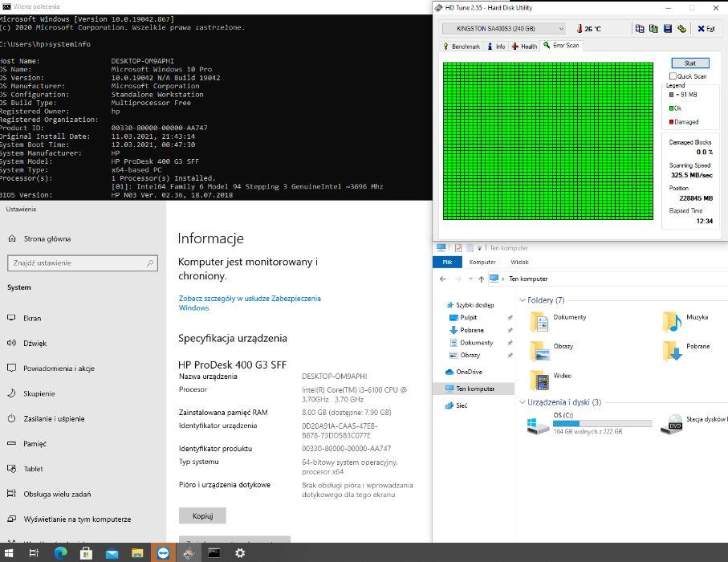Click the Kopiuj button for device specs
The width and height of the screenshot is (728, 562).
[x=202, y=515]
